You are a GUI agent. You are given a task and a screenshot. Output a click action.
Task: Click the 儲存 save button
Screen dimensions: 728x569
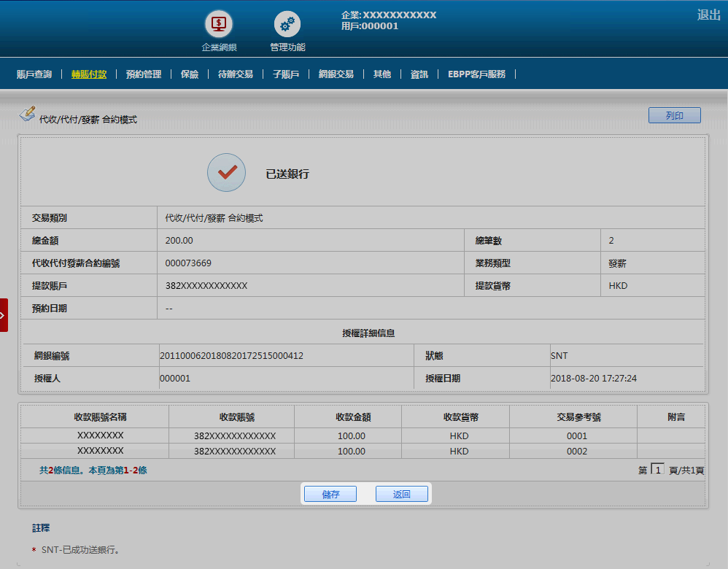coord(330,494)
